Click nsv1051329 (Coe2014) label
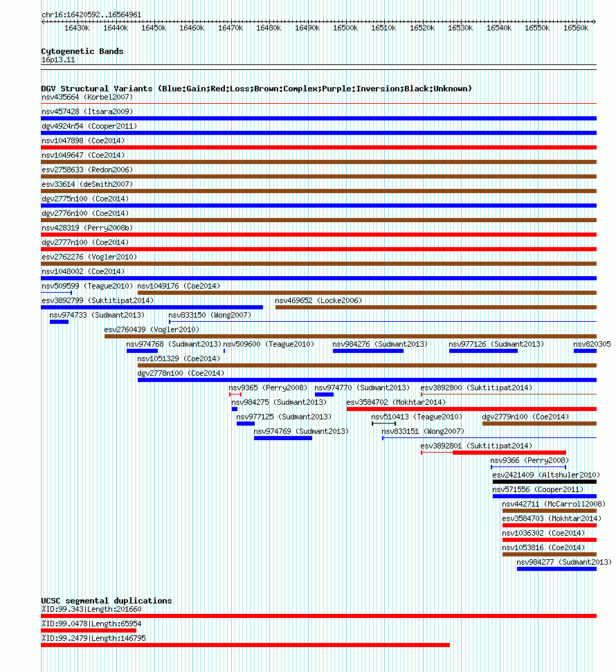The height and width of the screenshot is (672, 616). click(x=179, y=359)
